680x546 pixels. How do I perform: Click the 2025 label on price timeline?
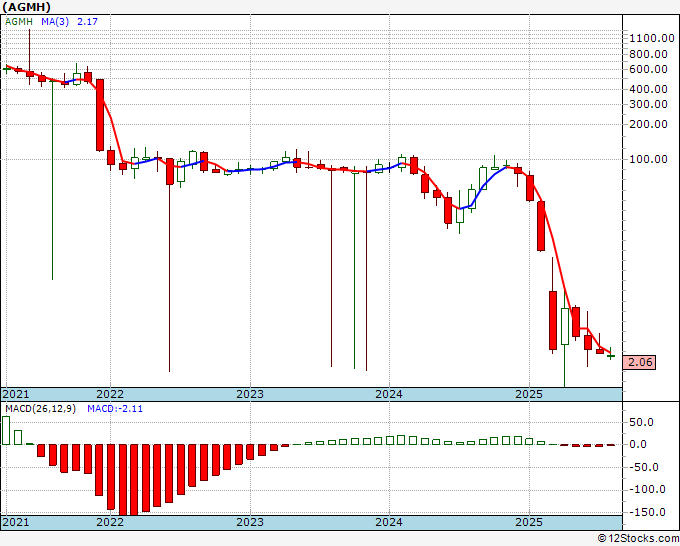(529, 394)
